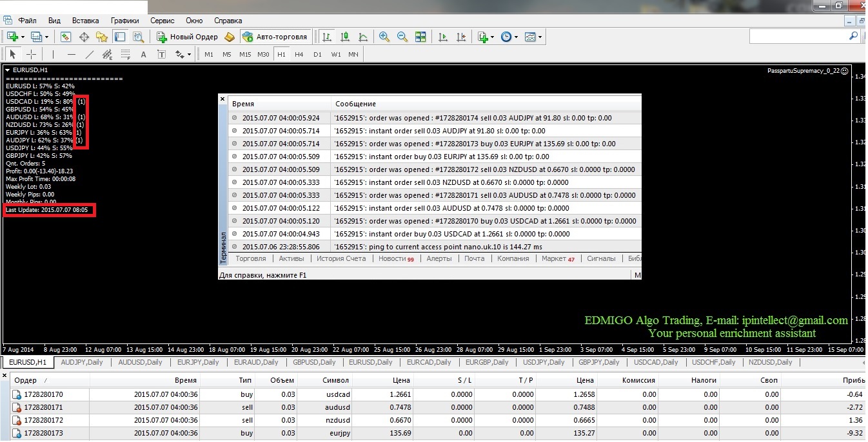Toggle the Terminal panel icon

coord(119,37)
